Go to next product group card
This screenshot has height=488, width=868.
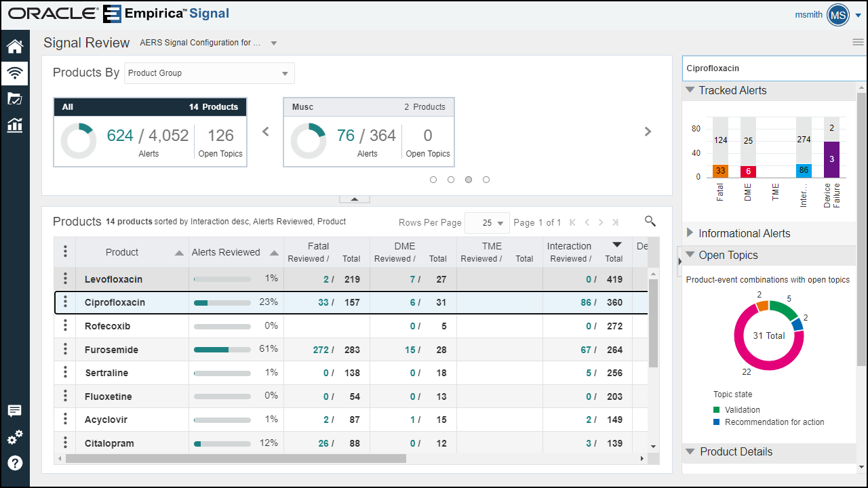pos(648,131)
